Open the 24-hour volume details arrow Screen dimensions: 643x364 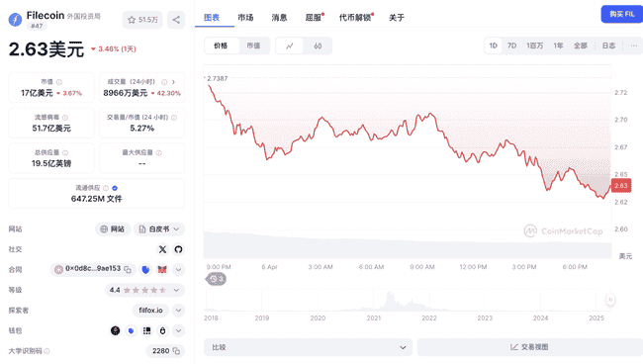point(173,82)
